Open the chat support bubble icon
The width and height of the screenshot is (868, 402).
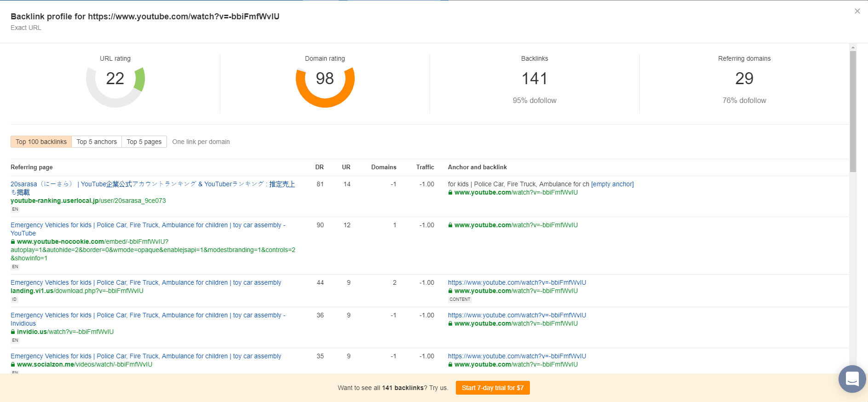tap(852, 379)
